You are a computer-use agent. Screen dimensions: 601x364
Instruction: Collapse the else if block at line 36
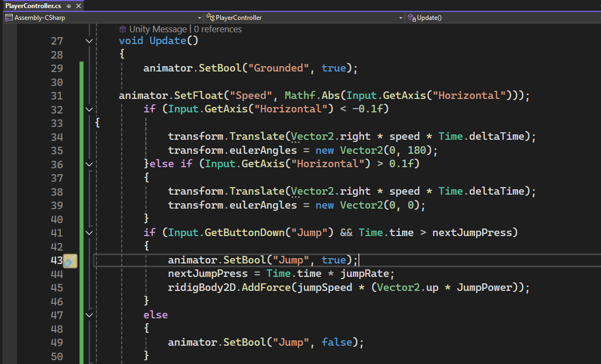click(89, 165)
